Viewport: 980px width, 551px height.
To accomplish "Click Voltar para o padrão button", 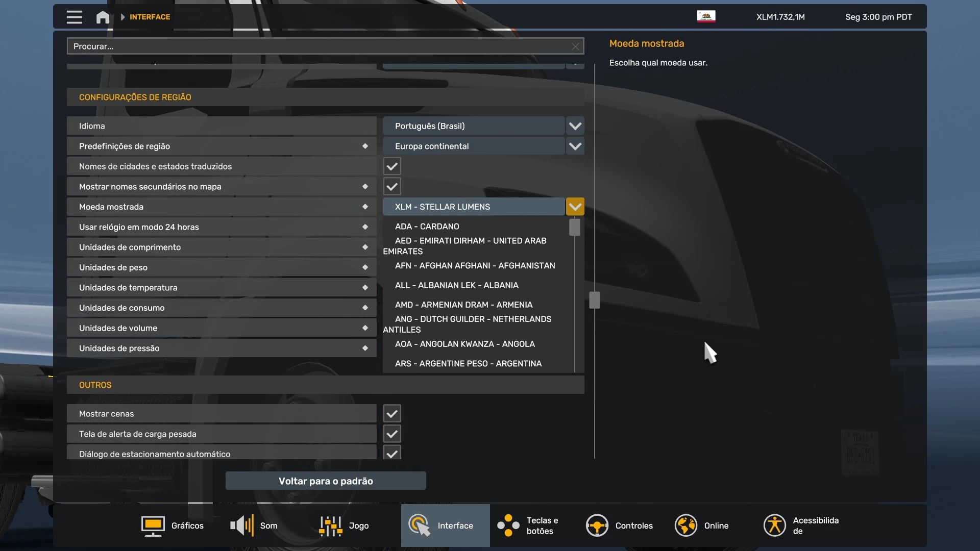I will pyautogui.click(x=326, y=480).
